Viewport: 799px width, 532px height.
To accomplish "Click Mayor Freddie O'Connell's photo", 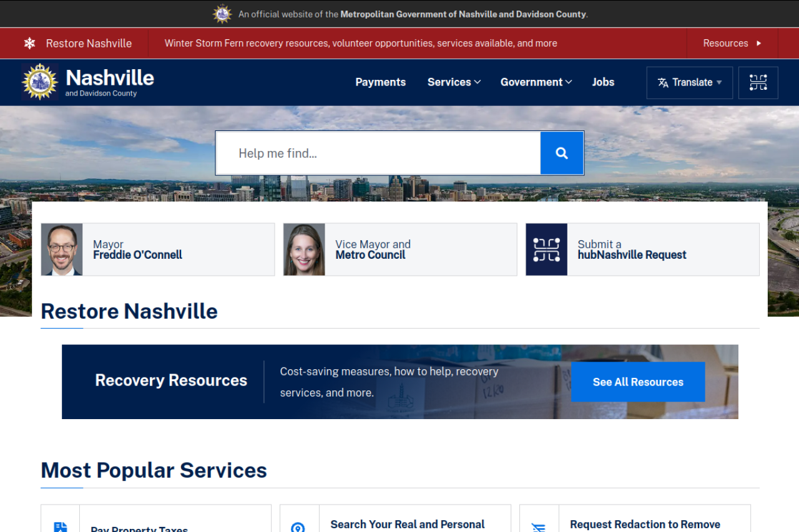I will 62,249.
